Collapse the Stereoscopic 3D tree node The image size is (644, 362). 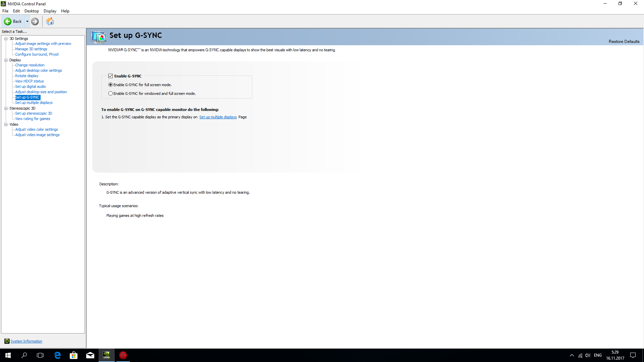pyautogui.click(x=6, y=108)
